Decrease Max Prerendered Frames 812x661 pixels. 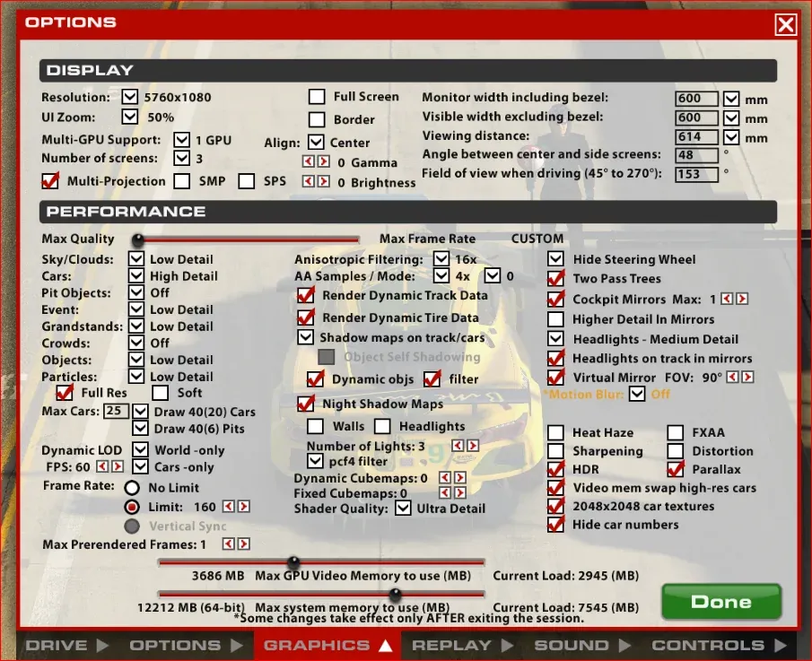click(229, 544)
